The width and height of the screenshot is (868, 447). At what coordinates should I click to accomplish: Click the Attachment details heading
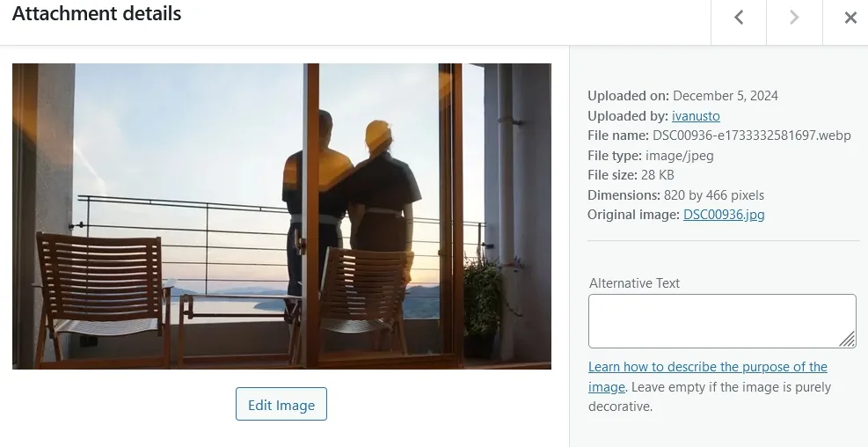click(x=97, y=14)
